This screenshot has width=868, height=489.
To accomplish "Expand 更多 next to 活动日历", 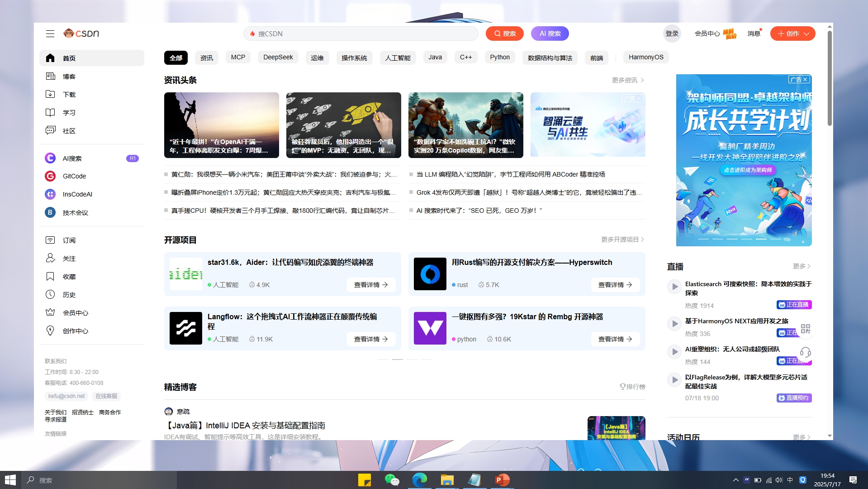I will pyautogui.click(x=802, y=437).
